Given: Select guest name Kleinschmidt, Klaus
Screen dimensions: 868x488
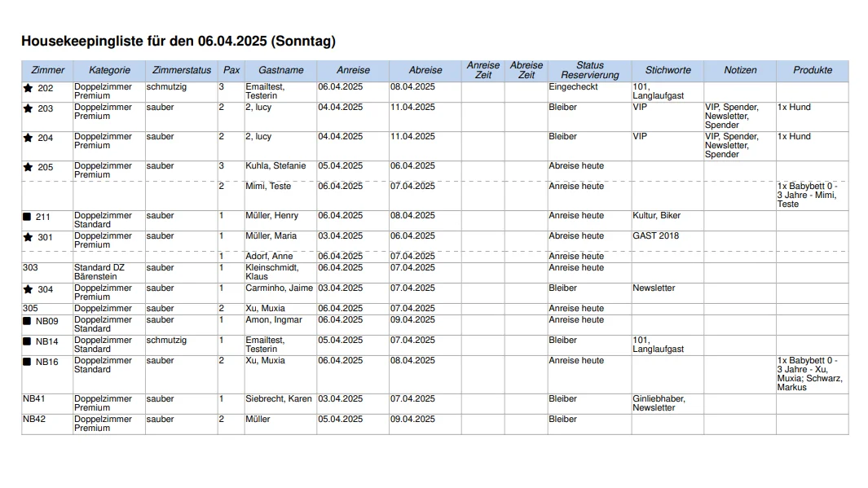Looking at the screenshot, I should (272, 272).
